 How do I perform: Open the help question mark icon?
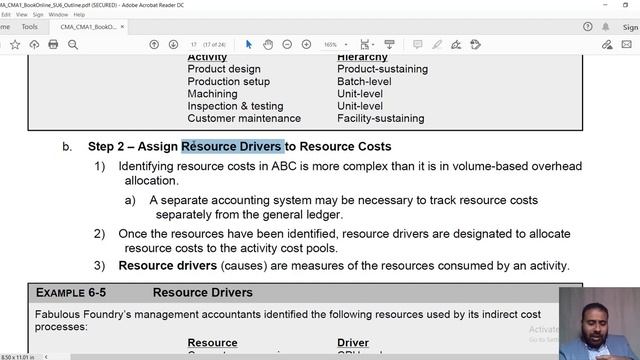[x=588, y=27]
